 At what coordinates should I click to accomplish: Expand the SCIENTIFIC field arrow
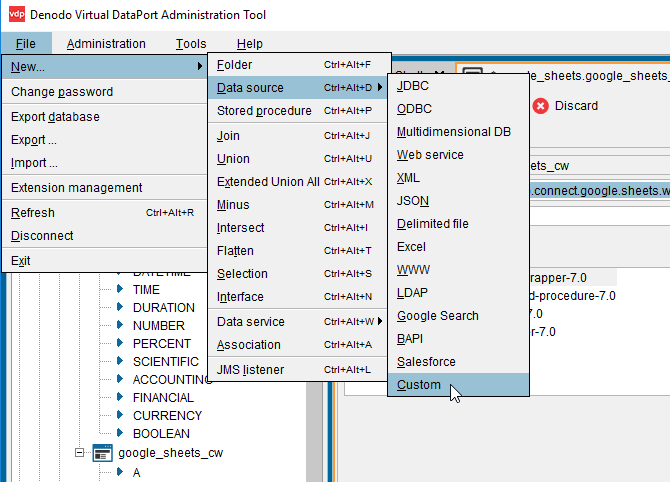[120, 361]
